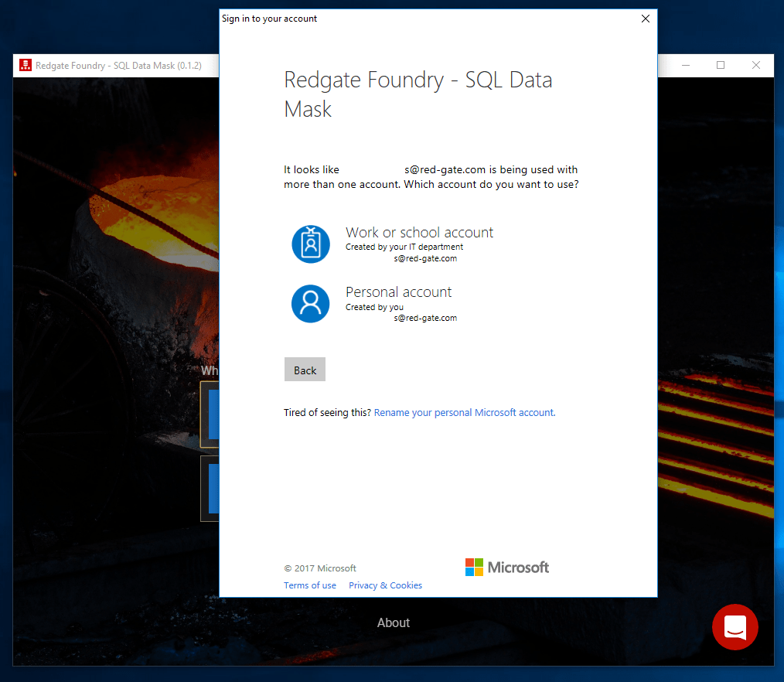Maximize the Redgate Foundry window

pos(721,65)
